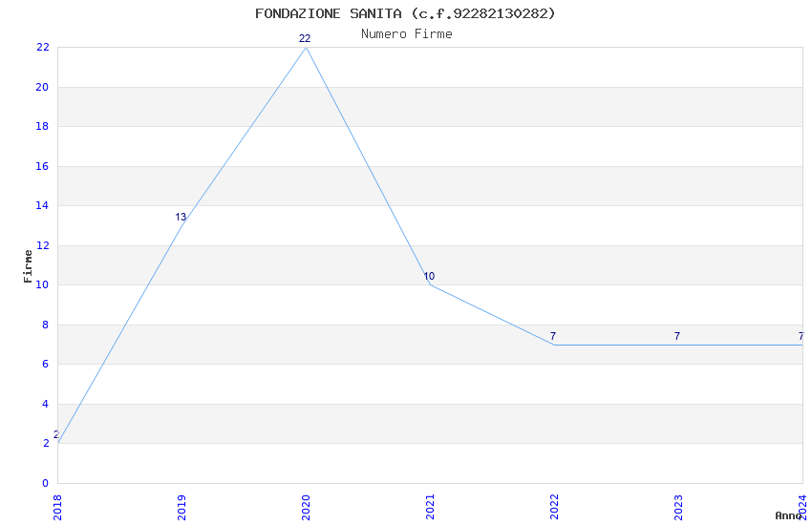Screen dimensions: 812x525
Task: Click y-axis tick value 8
Action: [46, 325]
